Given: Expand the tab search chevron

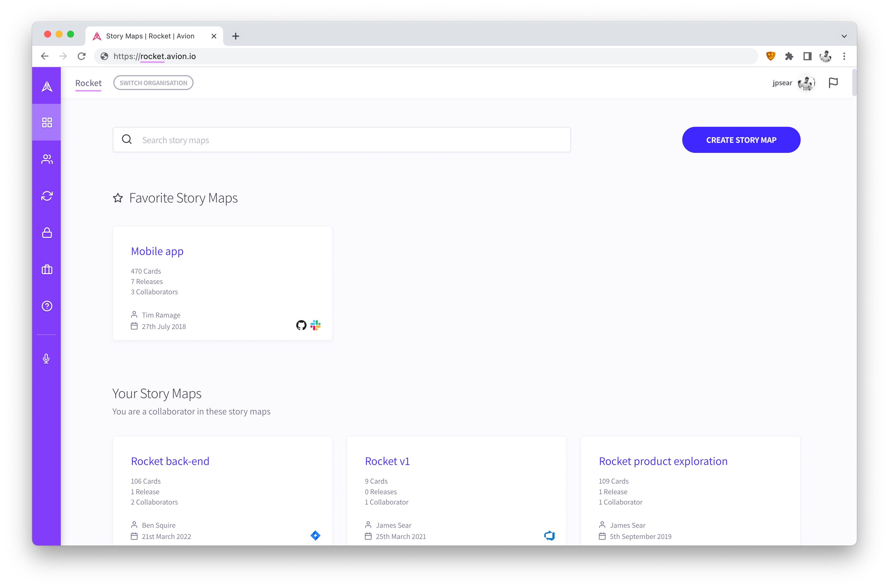Looking at the screenshot, I should (x=844, y=36).
